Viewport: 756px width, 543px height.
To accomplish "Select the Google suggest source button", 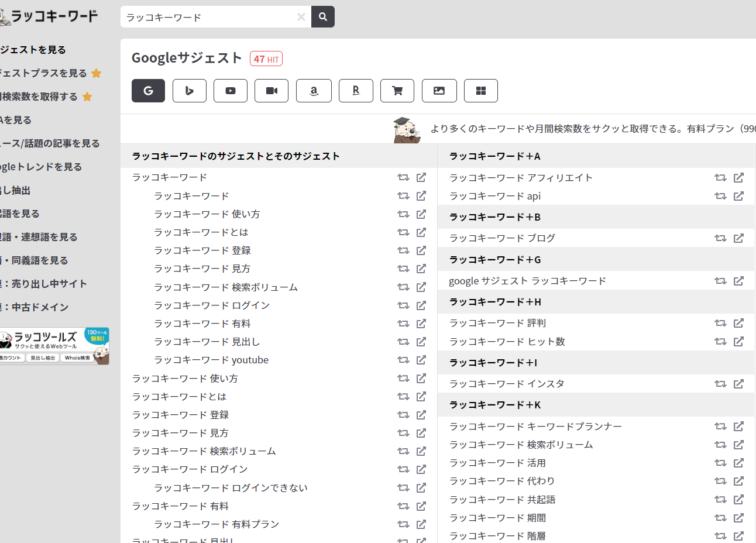I will pyautogui.click(x=148, y=91).
